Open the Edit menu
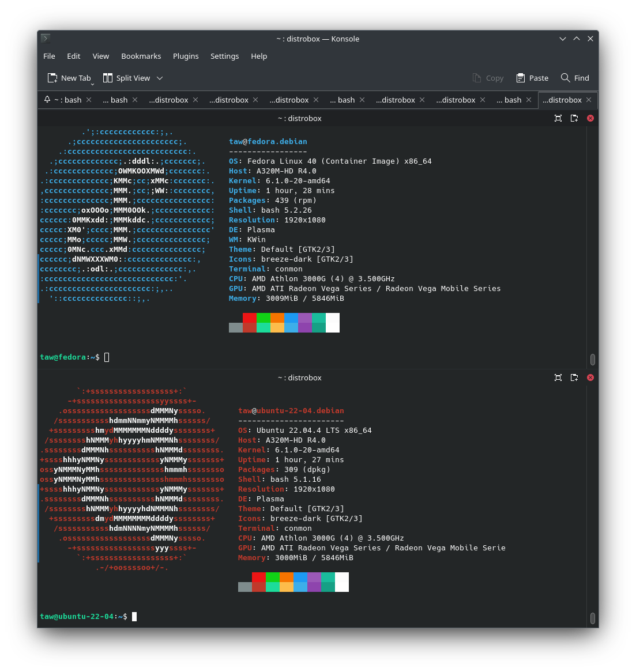 coord(73,56)
